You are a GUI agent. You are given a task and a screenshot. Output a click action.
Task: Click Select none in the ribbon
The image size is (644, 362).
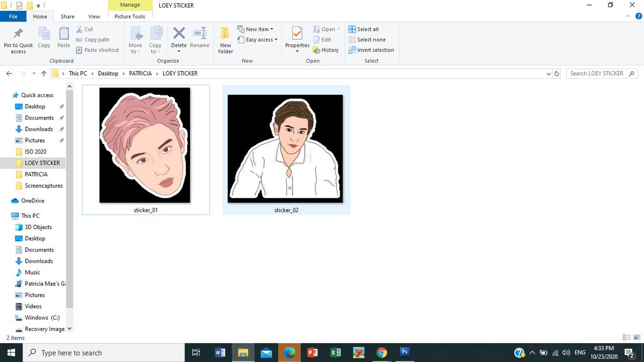pyautogui.click(x=367, y=40)
